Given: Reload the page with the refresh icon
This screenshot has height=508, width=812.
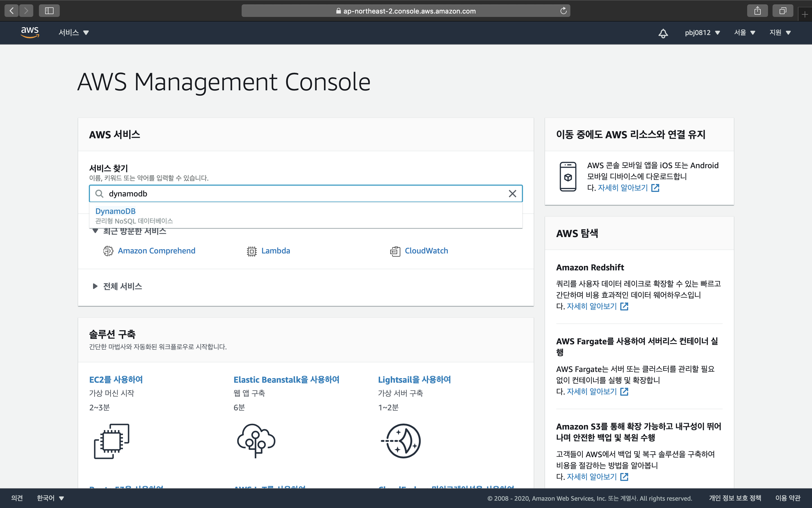Looking at the screenshot, I should click(563, 11).
